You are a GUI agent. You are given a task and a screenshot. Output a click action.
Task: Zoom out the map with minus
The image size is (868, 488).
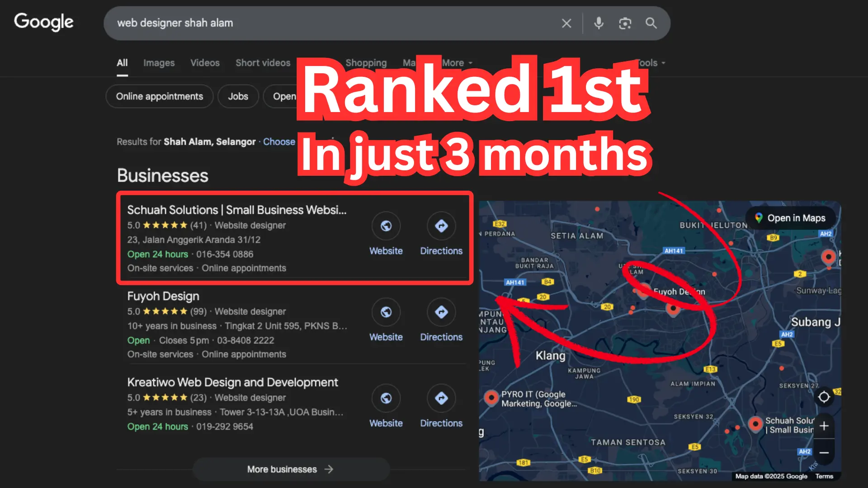pyautogui.click(x=824, y=453)
